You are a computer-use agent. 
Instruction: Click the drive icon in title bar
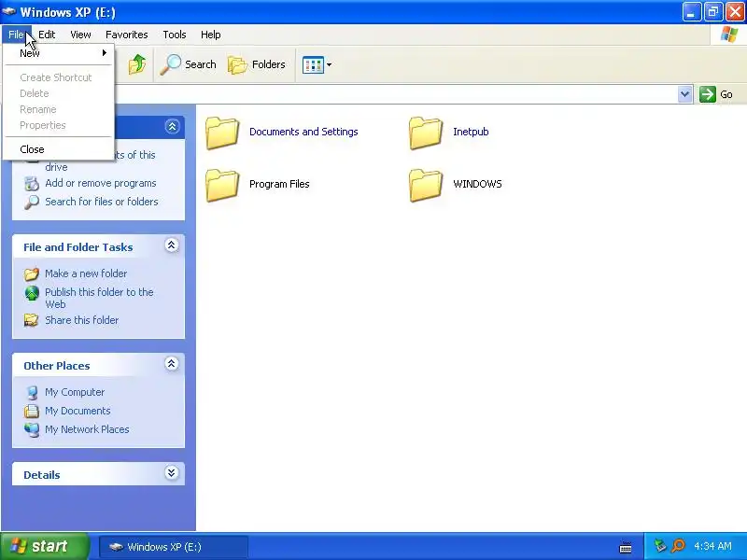click(x=9, y=11)
